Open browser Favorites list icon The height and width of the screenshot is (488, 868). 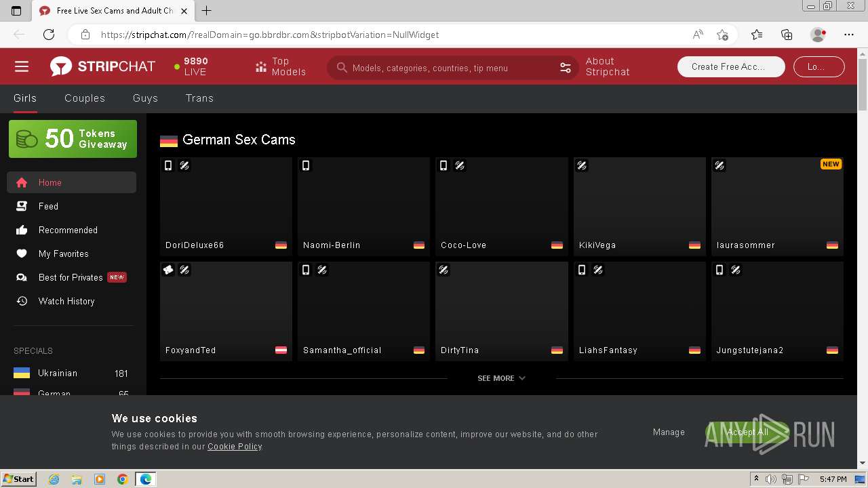click(x=757, y=35)
